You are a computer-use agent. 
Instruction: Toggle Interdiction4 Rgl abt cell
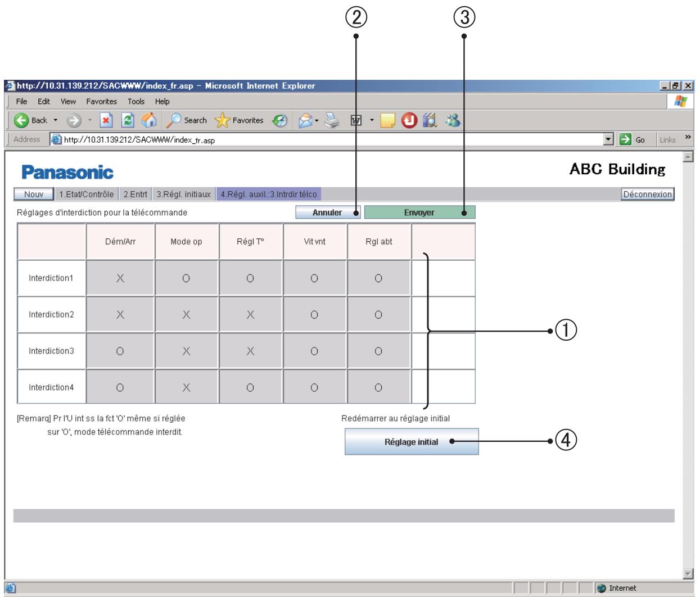[379, 387]
